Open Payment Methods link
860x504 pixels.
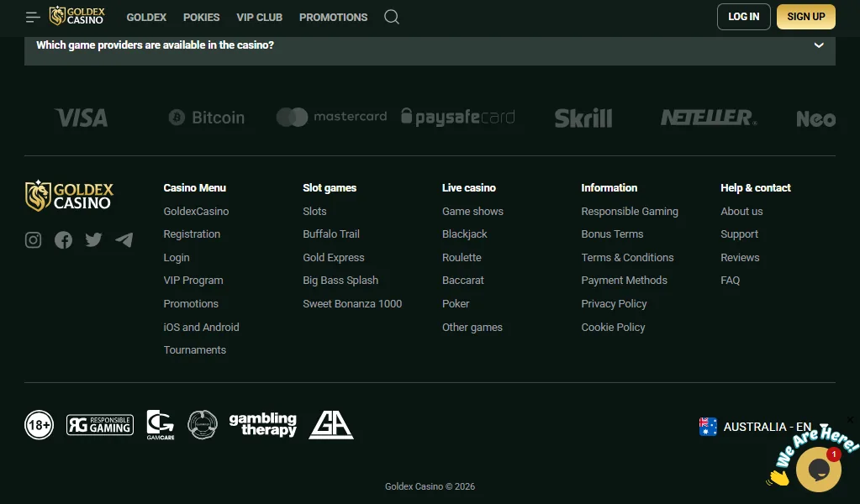pos(624,281)
